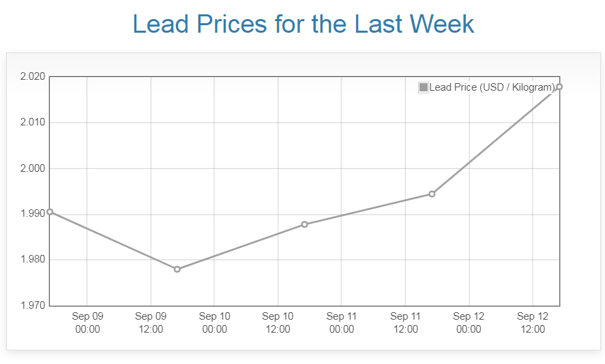Screen dimensions: 605x364
Task: Click the lowest data point on the line
Action: [177, 269]
